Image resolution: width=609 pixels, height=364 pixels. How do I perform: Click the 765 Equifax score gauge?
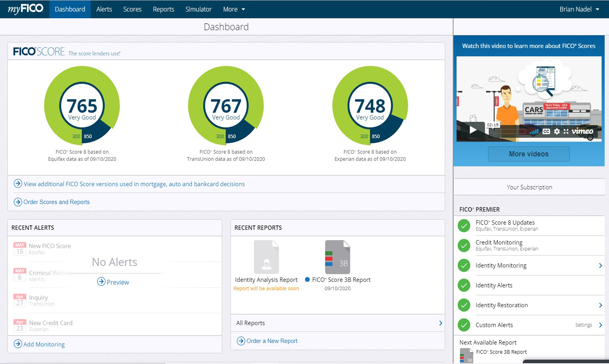click(82, 106)
